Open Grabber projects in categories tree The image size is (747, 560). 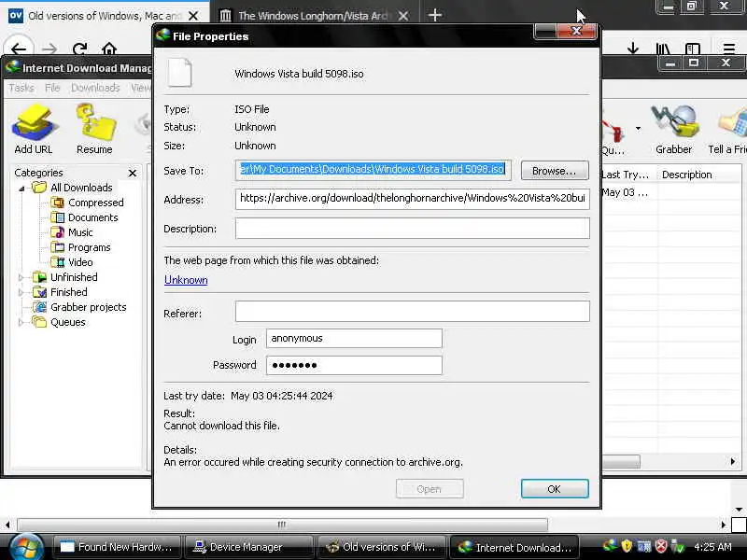pos(88,307)
